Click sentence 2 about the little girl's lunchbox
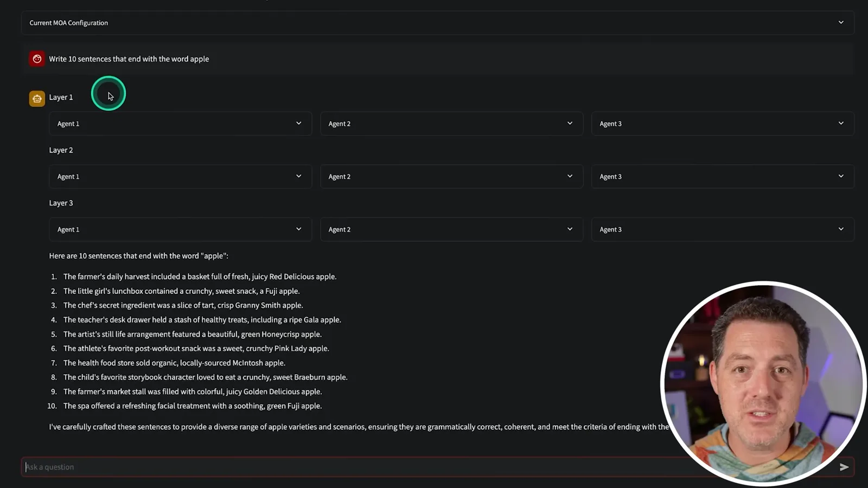This screenshot has width=868, height=488. pyautogui.click(x=181, y=291)
